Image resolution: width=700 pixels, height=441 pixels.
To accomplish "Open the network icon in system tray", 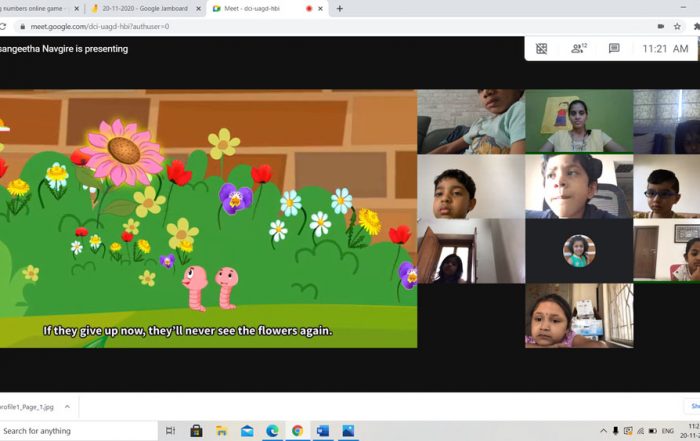I will coord(640,431).
